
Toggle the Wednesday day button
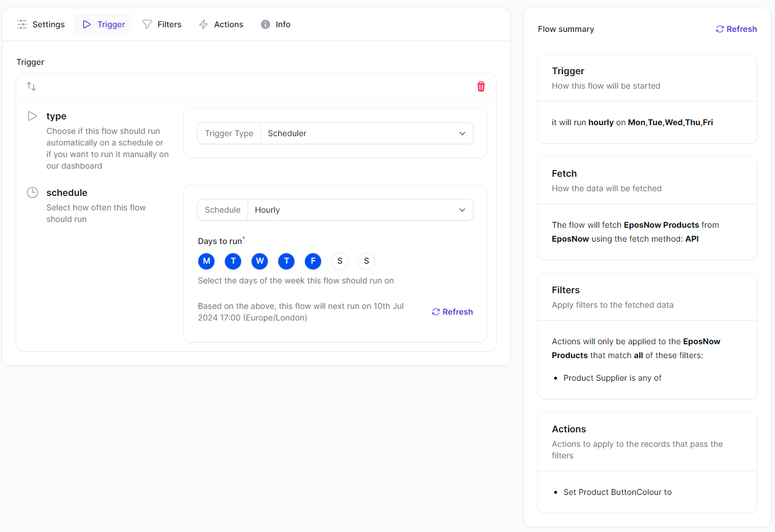[x=260, y=261]
